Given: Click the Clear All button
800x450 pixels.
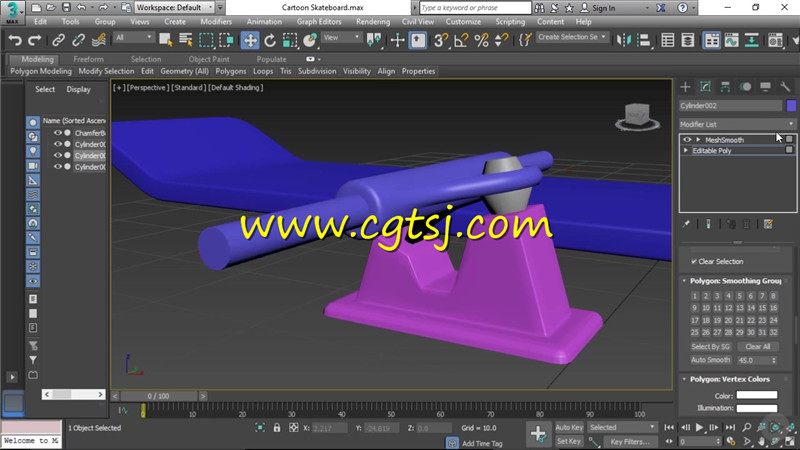Looking at the screenshot, I should pos(758,346).
